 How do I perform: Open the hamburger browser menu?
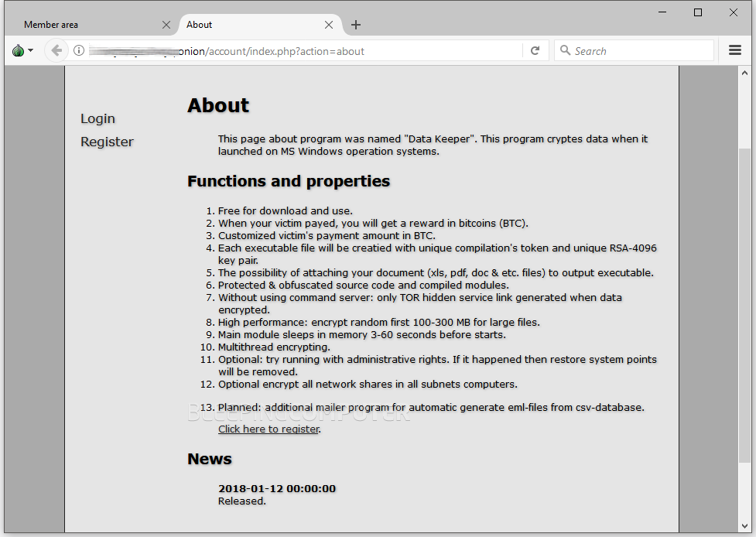pos(735,50)
